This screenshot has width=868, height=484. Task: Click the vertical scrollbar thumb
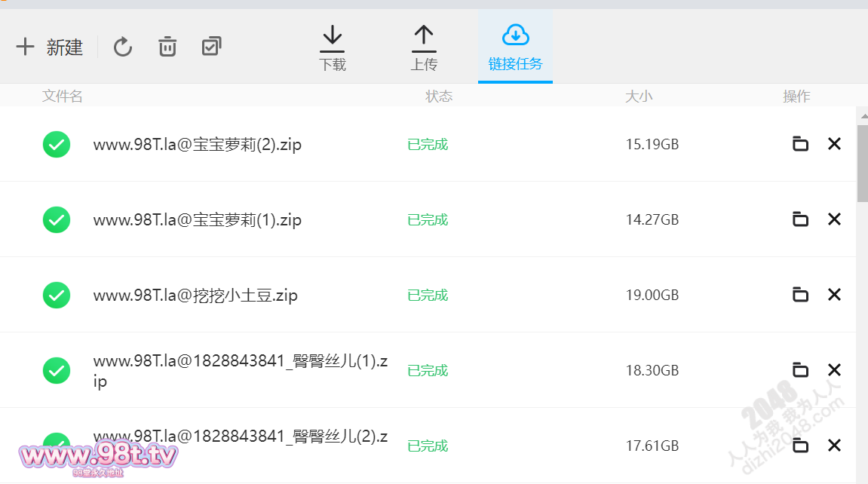(x=863, y=164)
